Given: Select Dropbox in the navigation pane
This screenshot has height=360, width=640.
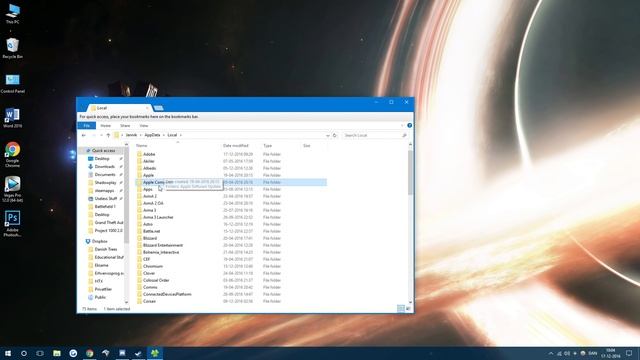Looking at the screenshot, I should [x=100, y=241].
